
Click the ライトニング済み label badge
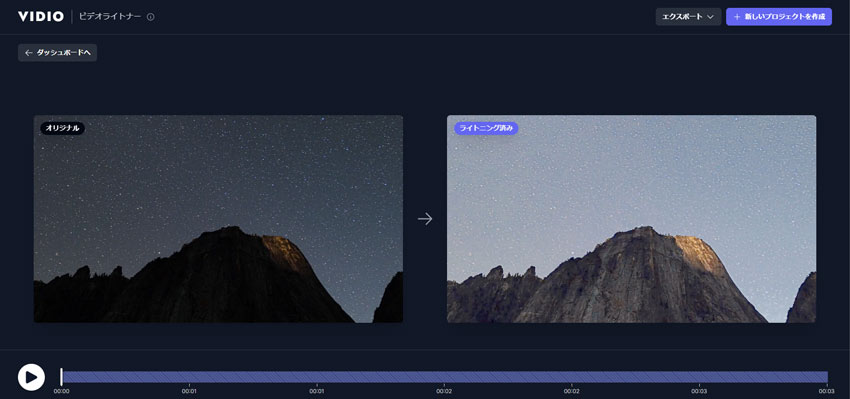[x=486, y=128]
